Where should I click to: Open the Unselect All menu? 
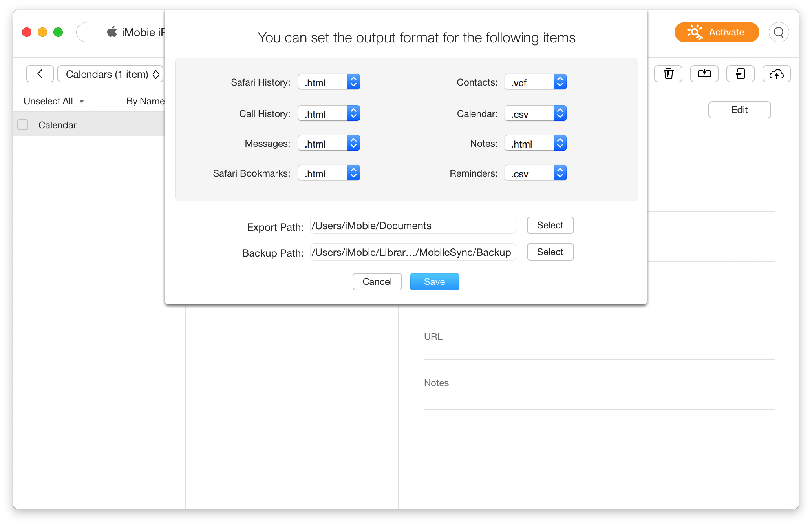tap(54, 101)
